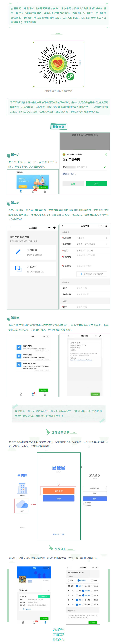Viewport: 118px width, 644px height.
Task: Go back from the 在线申请 form
Action: click(x=62, y=226)
